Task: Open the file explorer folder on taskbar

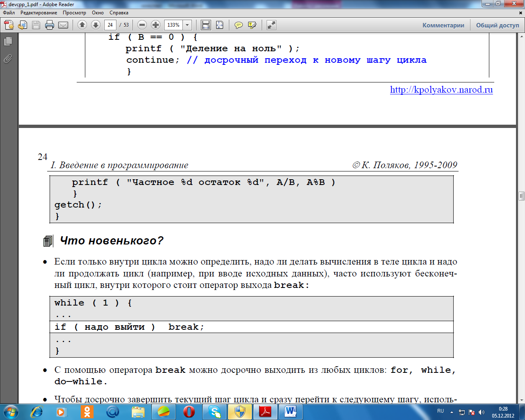Action: 138,412
